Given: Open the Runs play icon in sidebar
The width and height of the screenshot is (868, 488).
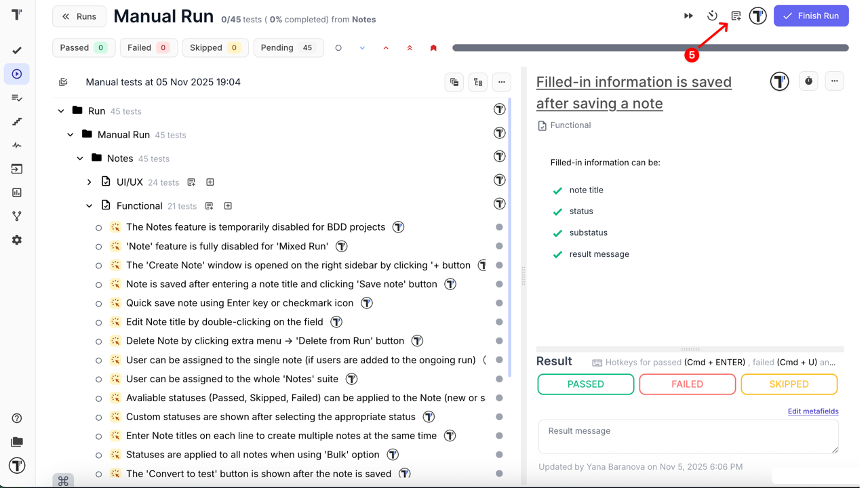Looking at the screenshot, I should pos(17,74).
